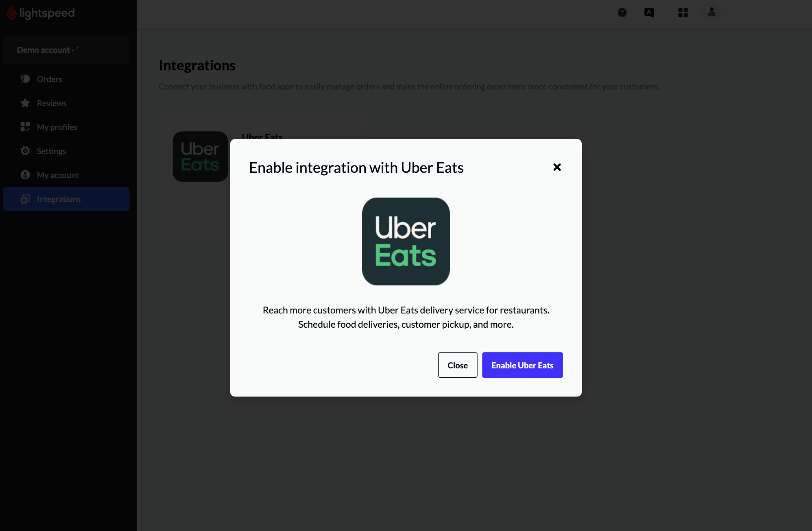Click the help question mark icon
Screen dimensions: 812x531
(x=622, y=13)
